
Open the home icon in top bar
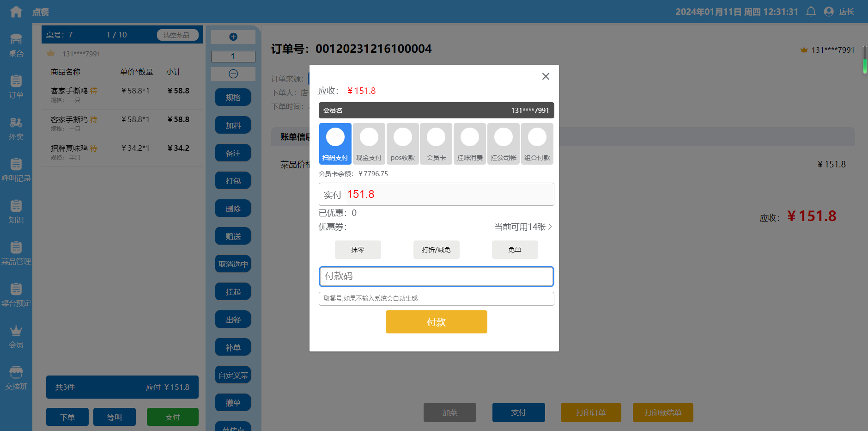[x=16, y=12]
